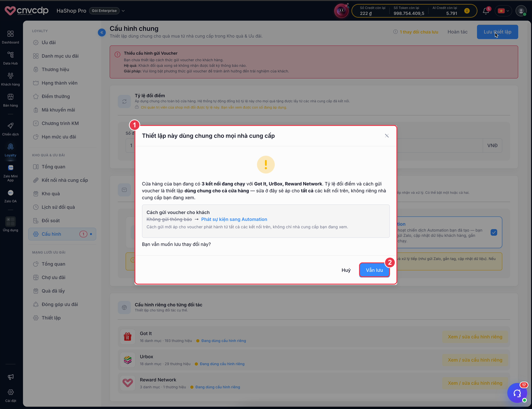Open Chợ ưu đãi menu item
Screen dimensions: 532x409
(62, 277)
